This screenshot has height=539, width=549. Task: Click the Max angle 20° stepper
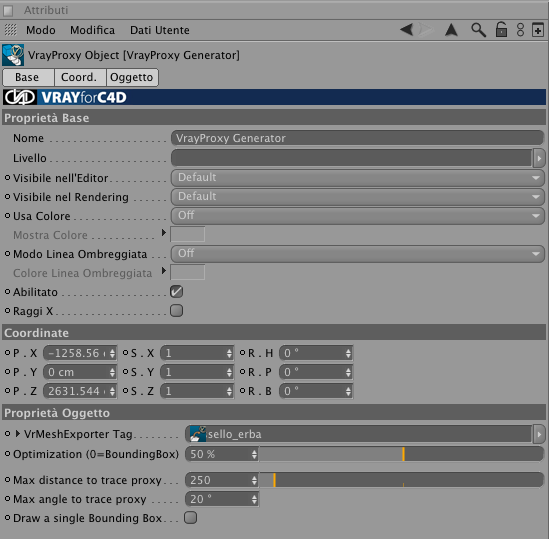[255, 499]
